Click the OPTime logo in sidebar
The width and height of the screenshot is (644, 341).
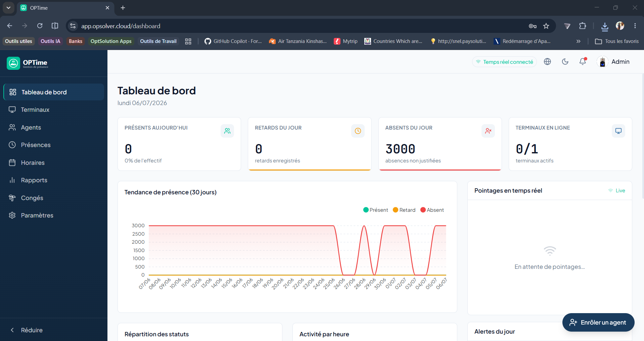click(x=28, y=63)
